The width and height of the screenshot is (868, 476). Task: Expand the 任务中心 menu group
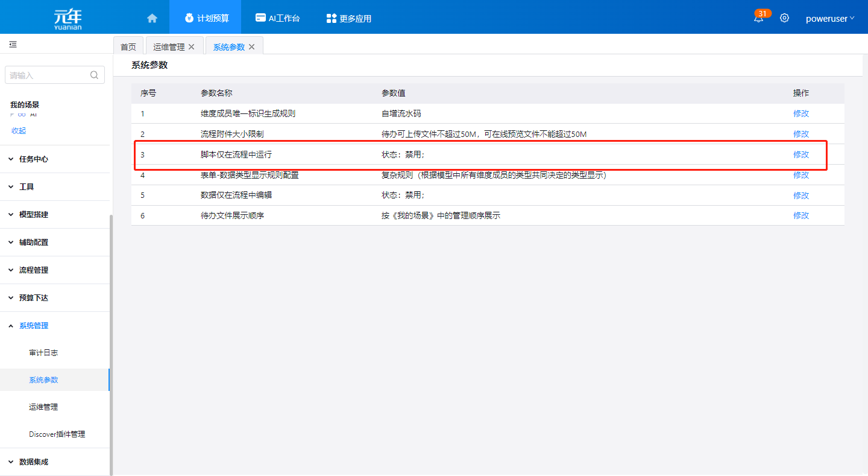coord(34,159)
